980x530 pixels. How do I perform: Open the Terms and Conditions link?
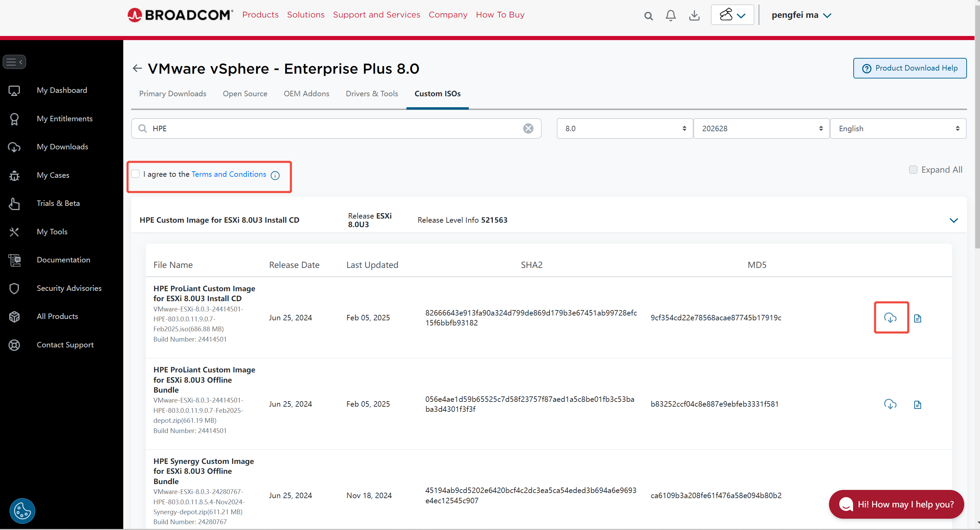(x=229, y=174)
